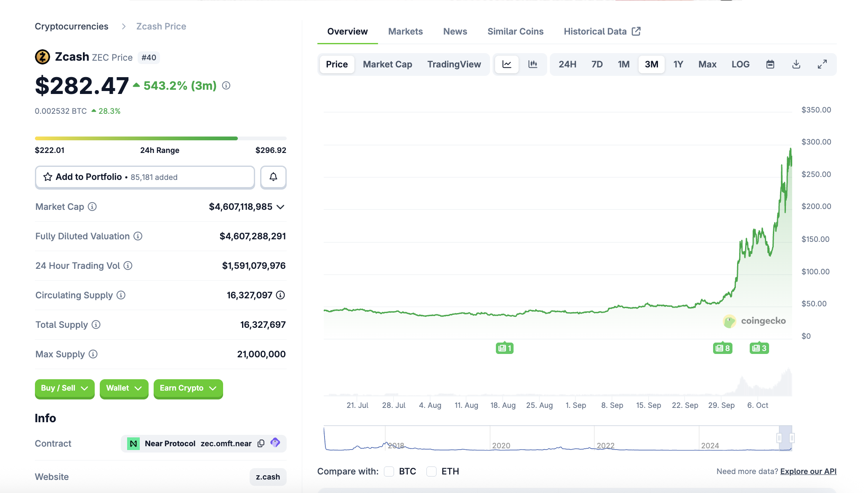This screenshot has width=868, height=493.
Task: Enable the BTC compare checkbox
Action: coord(389,471)
